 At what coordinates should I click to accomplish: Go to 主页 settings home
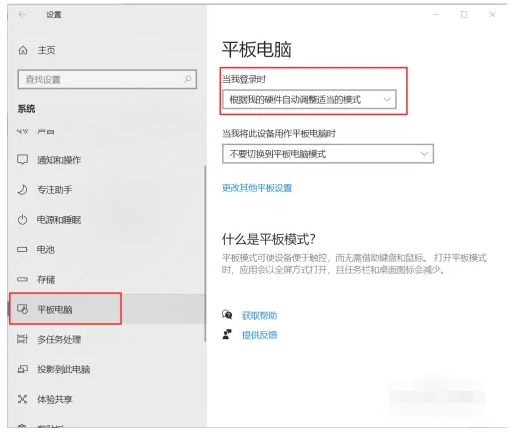pyautogui.click(x=46, y=50)
